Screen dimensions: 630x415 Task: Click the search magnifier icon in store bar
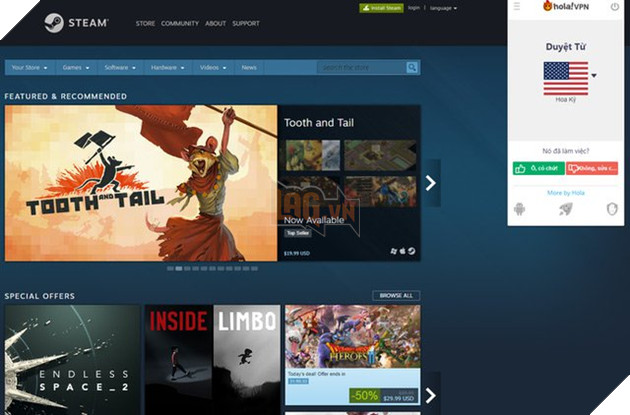(412, 68)
